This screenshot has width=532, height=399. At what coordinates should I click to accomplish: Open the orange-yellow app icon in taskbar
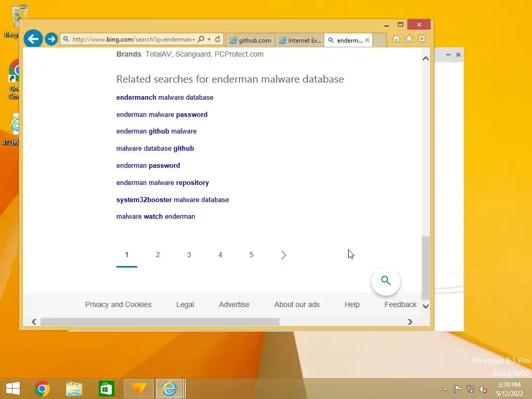point(138,389)
